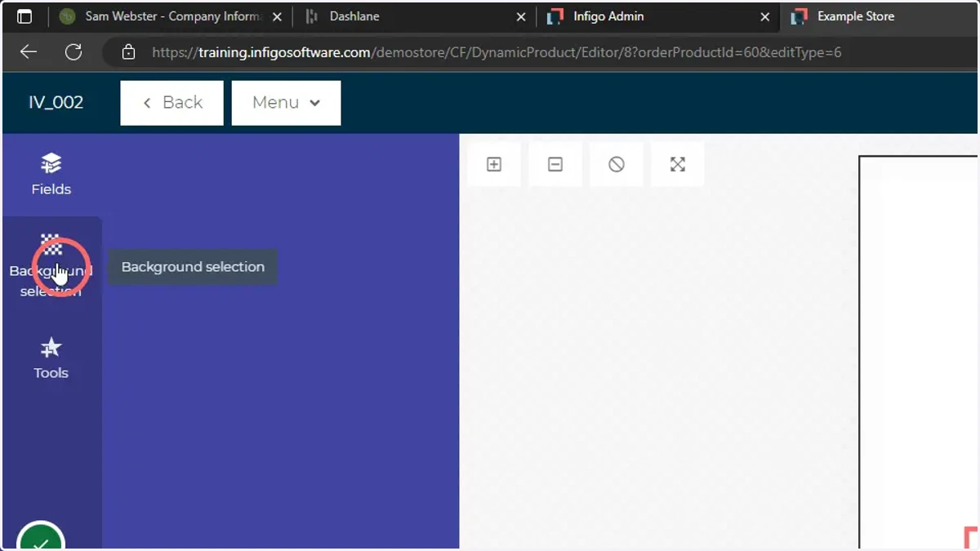Reload the page with refresh icon

point(73,52)
